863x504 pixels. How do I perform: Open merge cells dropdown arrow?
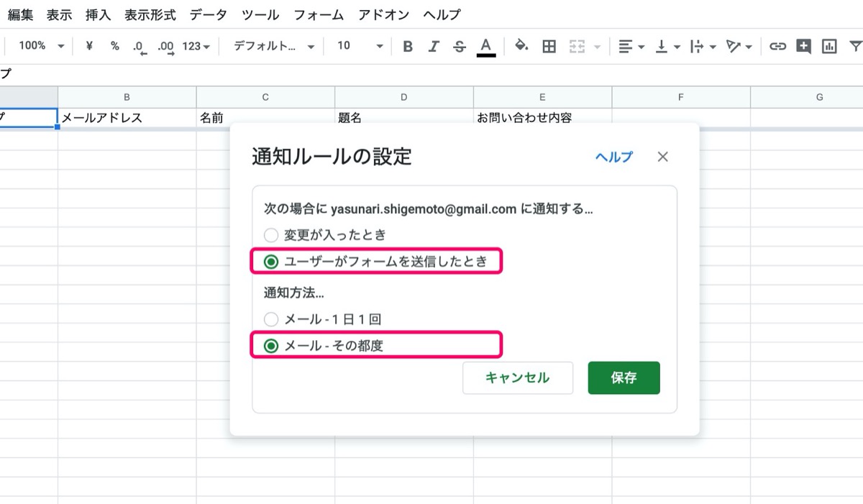[597, 47]
